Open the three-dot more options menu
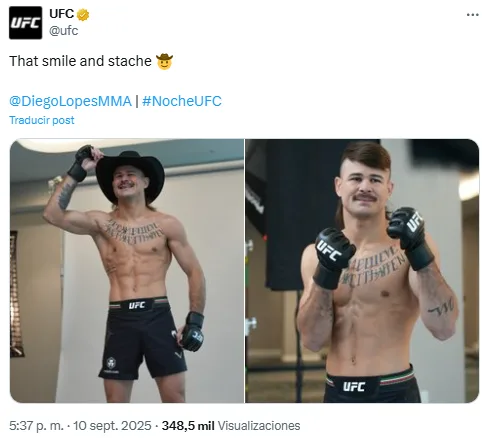 (472, 15)
